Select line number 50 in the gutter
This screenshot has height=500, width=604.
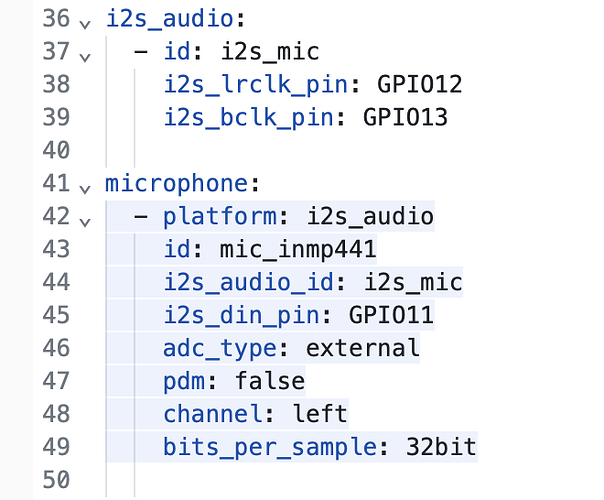[x=56, y=480]
